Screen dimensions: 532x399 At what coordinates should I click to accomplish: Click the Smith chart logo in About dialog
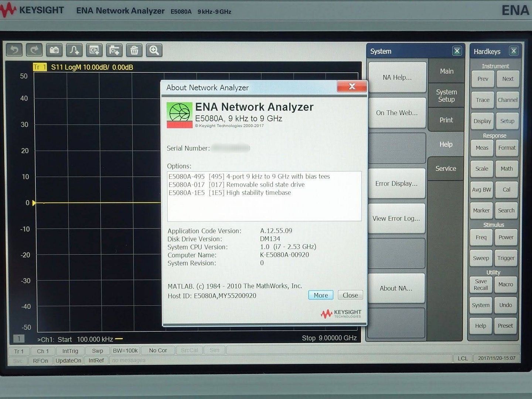pos(180,115)
